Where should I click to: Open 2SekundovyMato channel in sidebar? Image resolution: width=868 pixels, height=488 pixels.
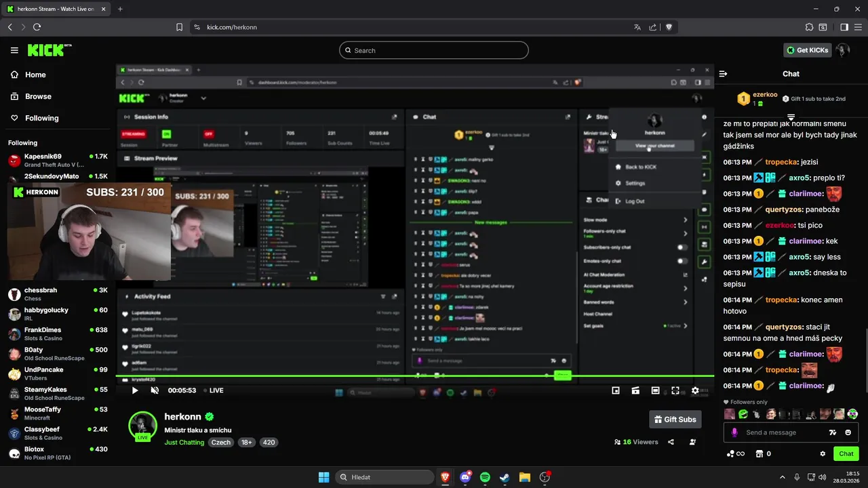pyautogui.click(x=58, y=177)
